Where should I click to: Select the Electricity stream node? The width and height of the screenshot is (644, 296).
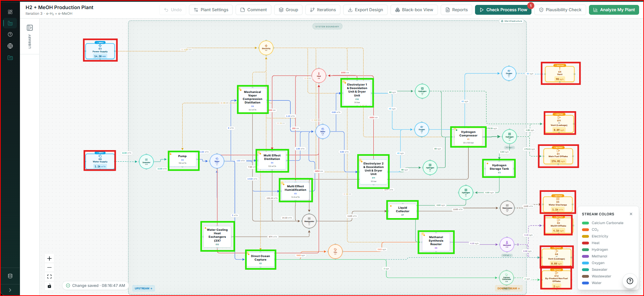[x=266, y=48]
